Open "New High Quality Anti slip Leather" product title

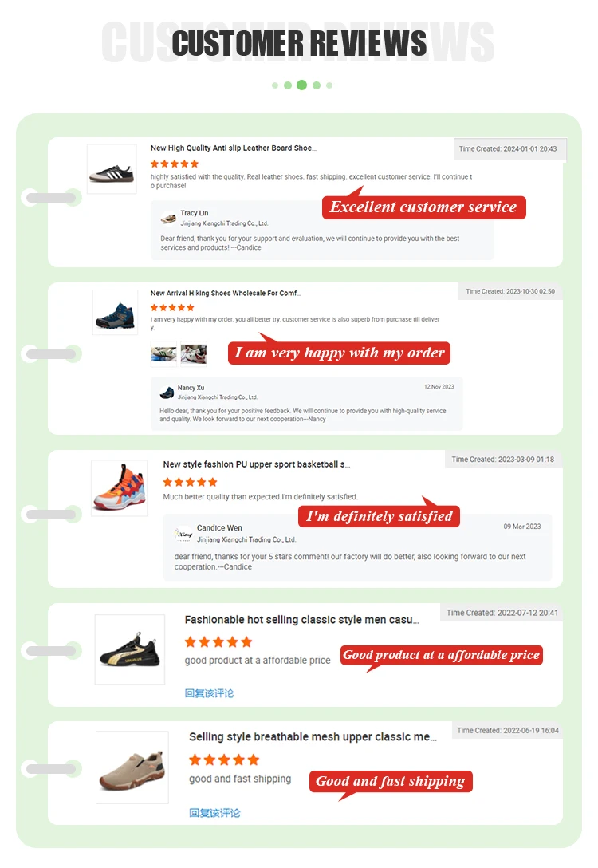pyautogui.click(x=233, y=148)
